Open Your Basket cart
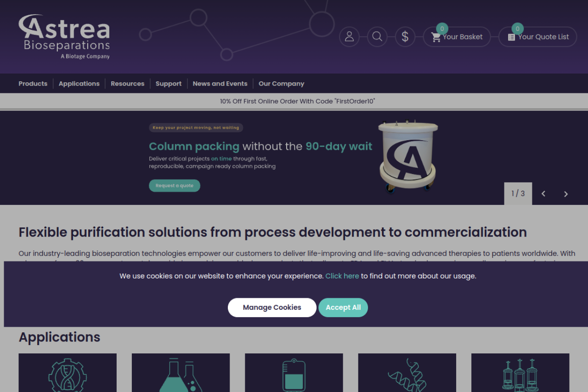The width and height of the screenshot is (588, 392). pyautogui.click(x=457, y=37)
